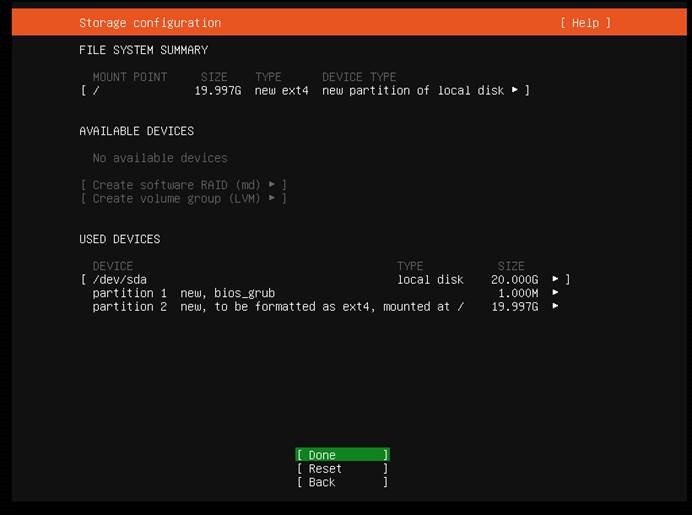
Task: Select partition 1 row label
Action: click(x=130, y=293)
